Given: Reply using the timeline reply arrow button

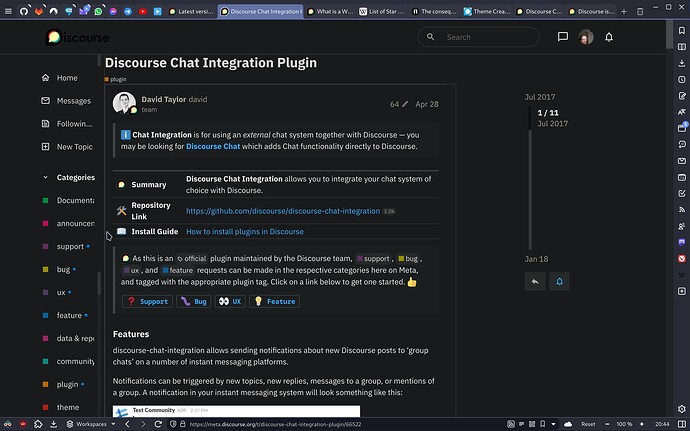Looking at the screenshot, I should tap(535, 281).
